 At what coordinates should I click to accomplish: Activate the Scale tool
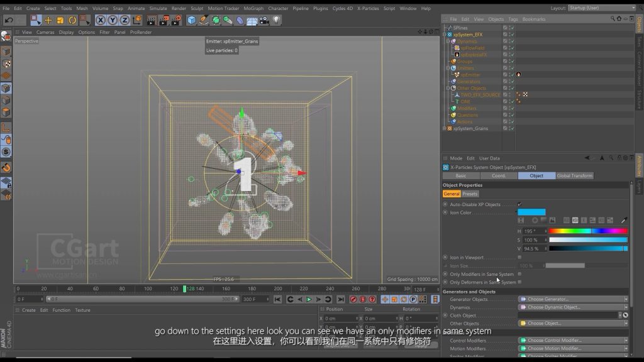(x=60, y=19)
